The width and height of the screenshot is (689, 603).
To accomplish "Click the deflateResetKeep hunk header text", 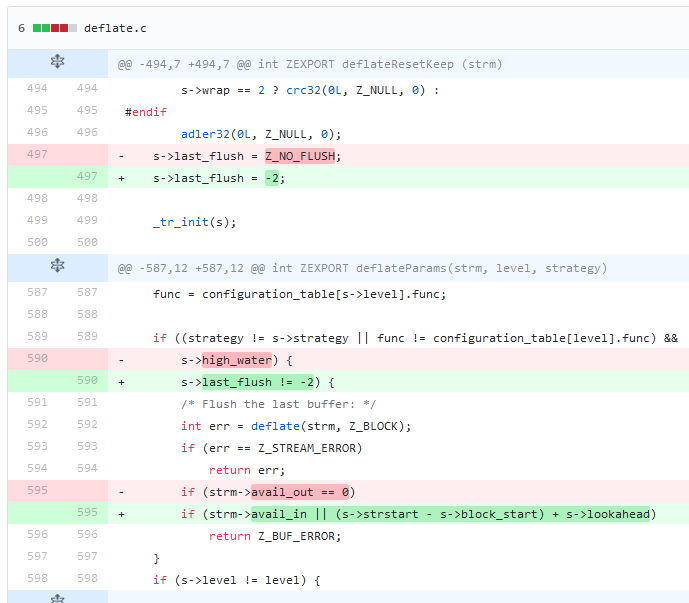I will 310,64.
